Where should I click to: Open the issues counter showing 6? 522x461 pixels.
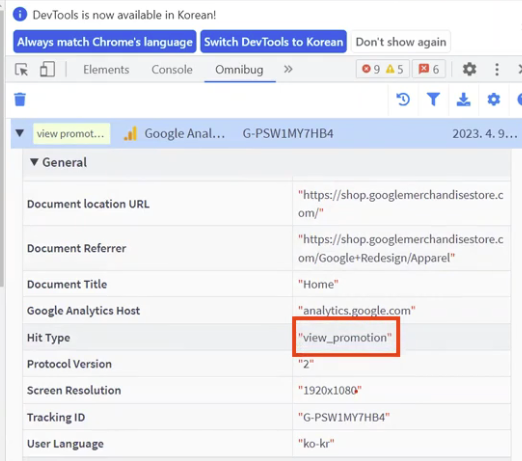(429, 69)
